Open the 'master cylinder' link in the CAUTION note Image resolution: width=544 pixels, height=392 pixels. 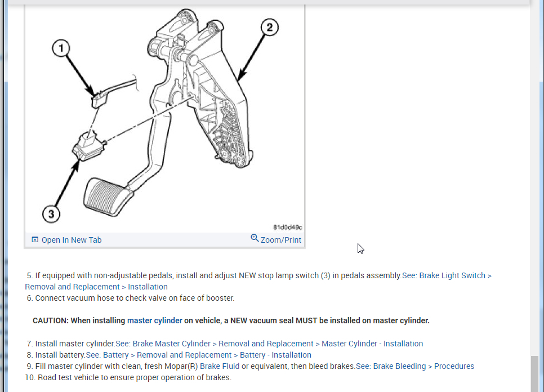click(x=155, y=320)
